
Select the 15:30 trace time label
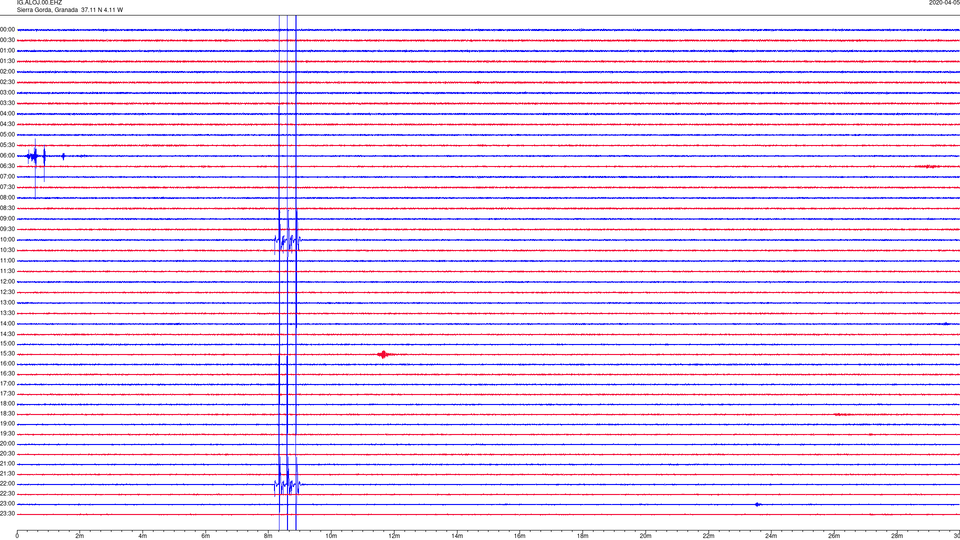pyautogui.click(x=7, y=353)
